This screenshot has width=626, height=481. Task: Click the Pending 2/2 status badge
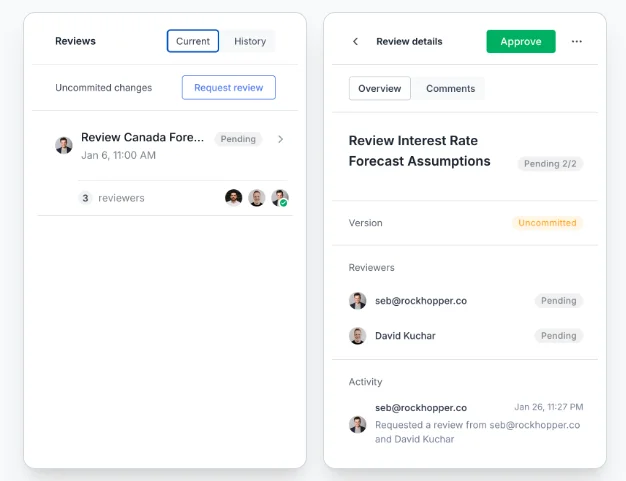pyautogui.click(x=550, y=163)
